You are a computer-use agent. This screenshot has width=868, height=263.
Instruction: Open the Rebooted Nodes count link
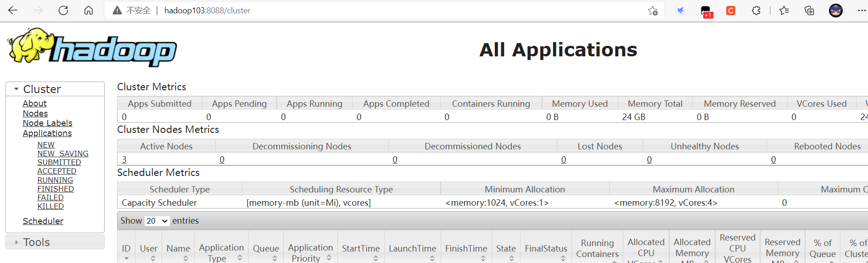point(773,159)
